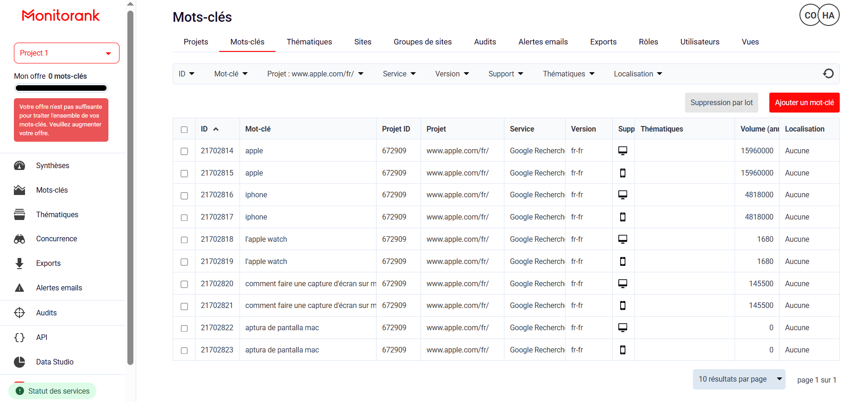Click desktop icon in row 21702816
The width and height of the screenshot is (868, 402).
point(623,195)
